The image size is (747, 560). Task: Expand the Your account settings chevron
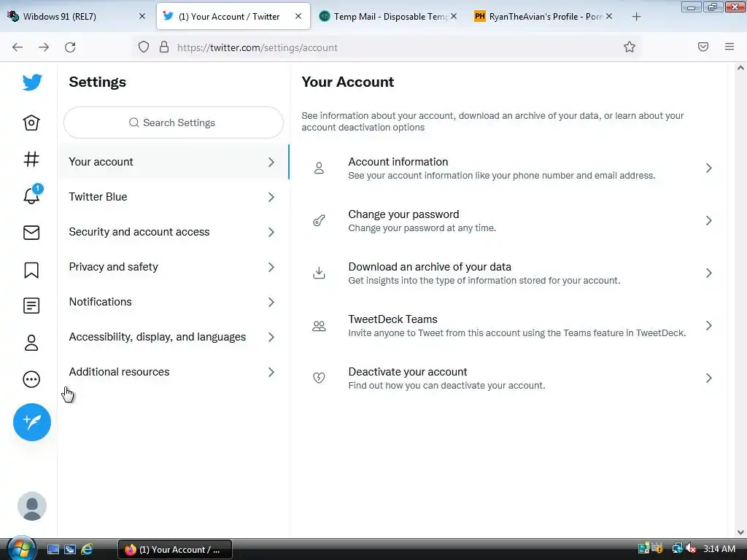tap(271, 162)
